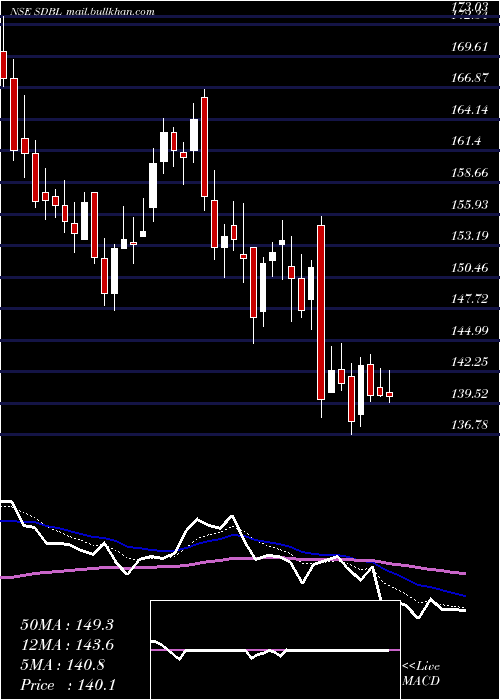Click the 50MA : 149.3 reading

pyautogui.click(x=67, y=625)
